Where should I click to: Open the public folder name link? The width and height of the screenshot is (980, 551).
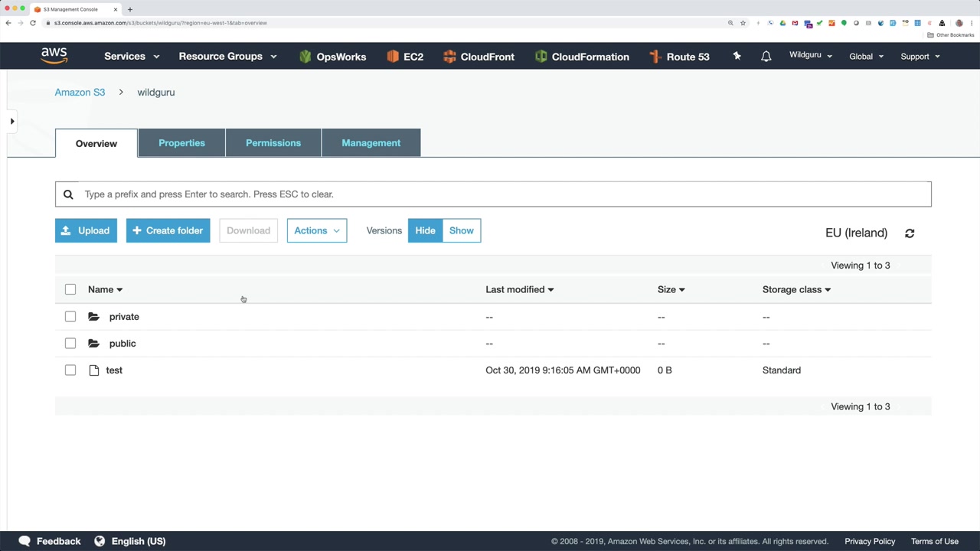[122, 344]
